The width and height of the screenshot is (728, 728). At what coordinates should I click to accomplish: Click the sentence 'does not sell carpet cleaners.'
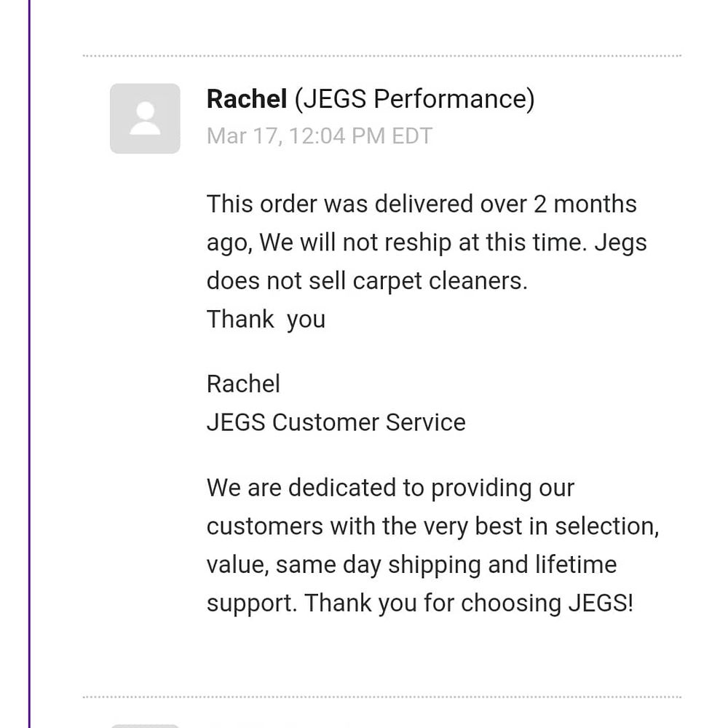click(367, 281)
